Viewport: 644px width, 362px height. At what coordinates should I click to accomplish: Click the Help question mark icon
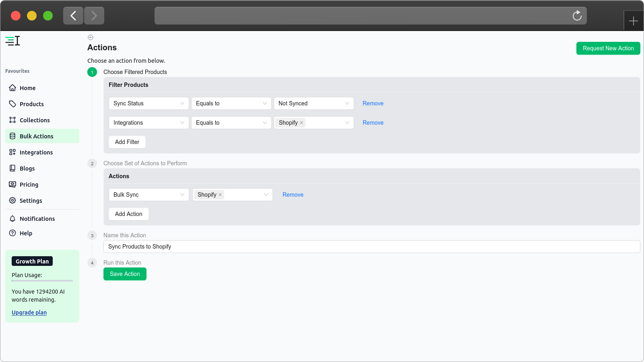point(12,233)
